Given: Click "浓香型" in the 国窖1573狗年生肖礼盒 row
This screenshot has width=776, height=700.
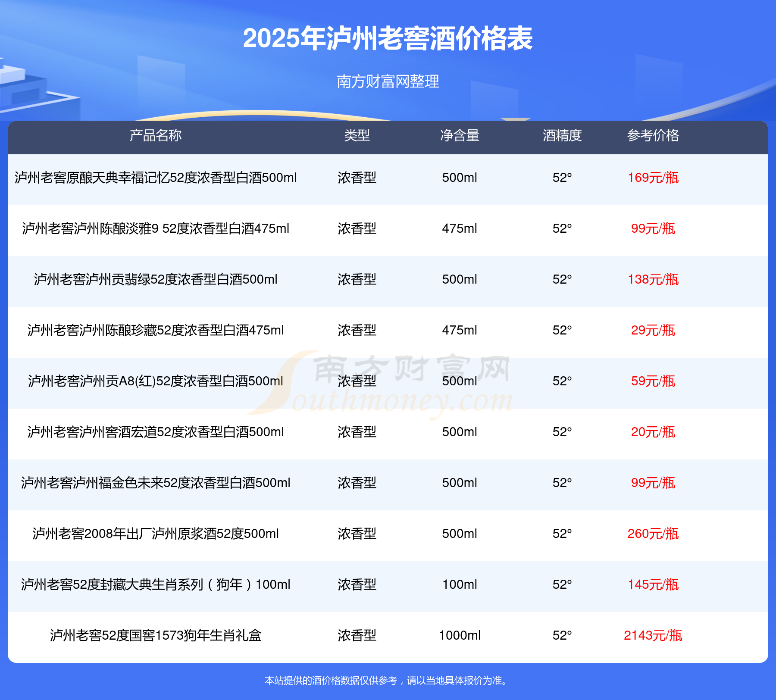Looking at the screenshot, I should [x=357, y=635].
